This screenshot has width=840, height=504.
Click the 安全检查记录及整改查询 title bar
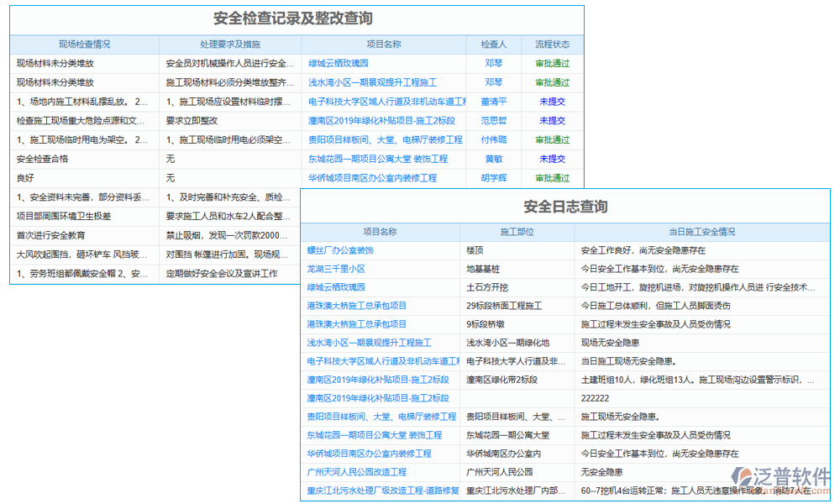(297, 16)
